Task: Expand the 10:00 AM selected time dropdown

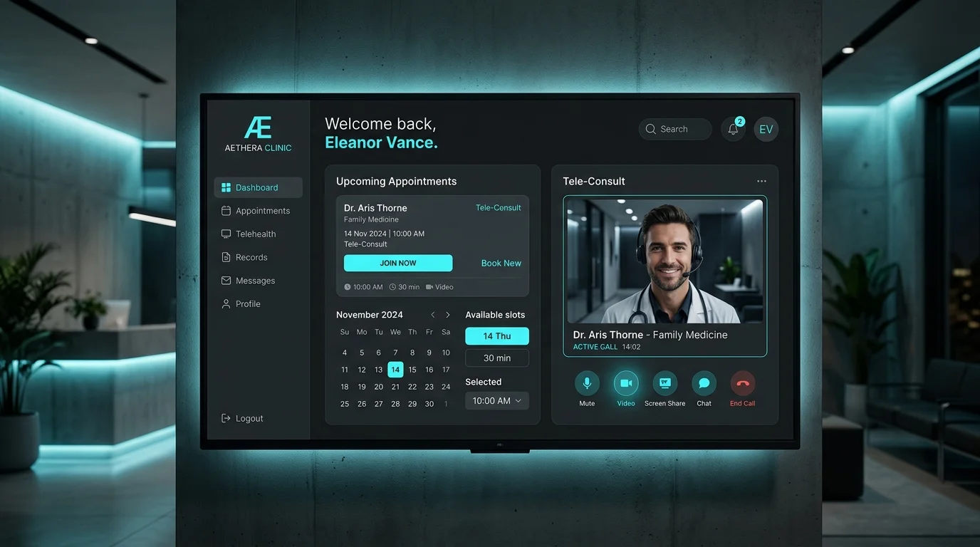Action: 497,401
